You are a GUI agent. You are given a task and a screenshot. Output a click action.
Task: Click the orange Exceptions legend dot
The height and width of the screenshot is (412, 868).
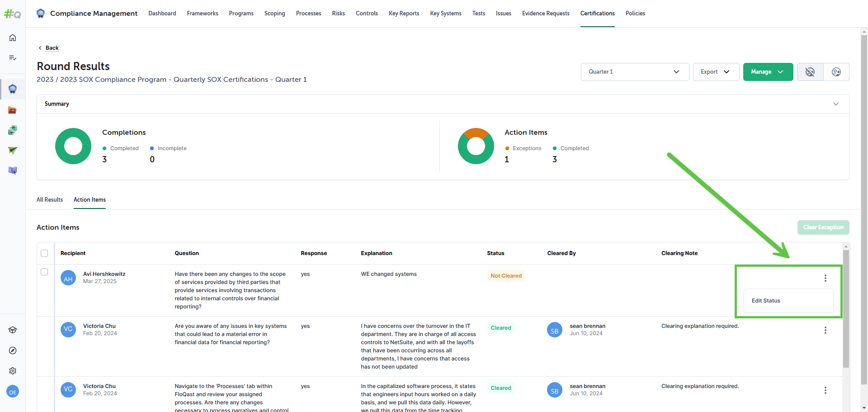click(507, 148)
